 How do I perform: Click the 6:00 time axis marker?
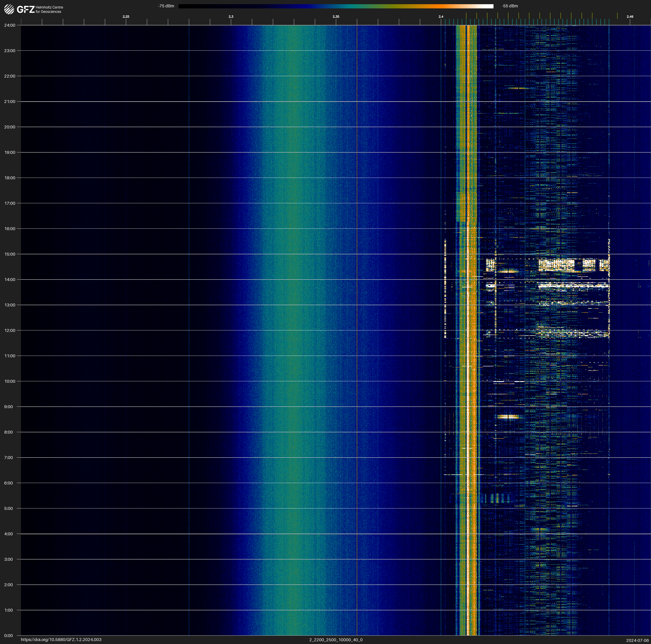click(x=8, y=483)
